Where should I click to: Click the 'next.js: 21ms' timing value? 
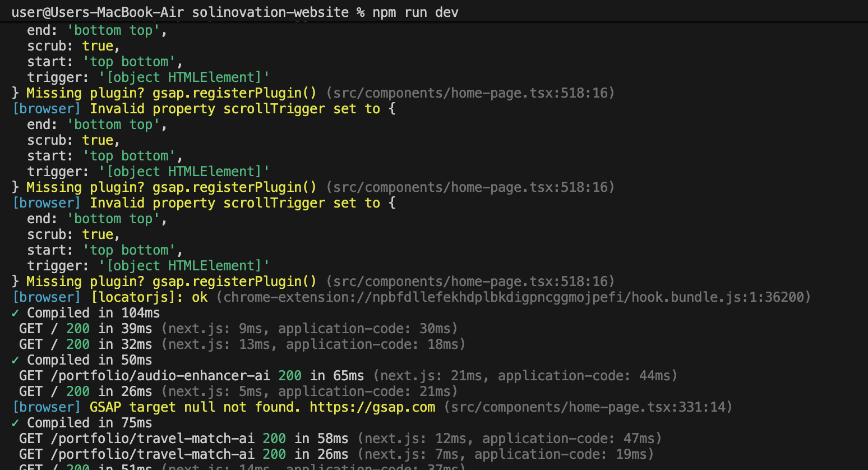click(x=431, y=376)
